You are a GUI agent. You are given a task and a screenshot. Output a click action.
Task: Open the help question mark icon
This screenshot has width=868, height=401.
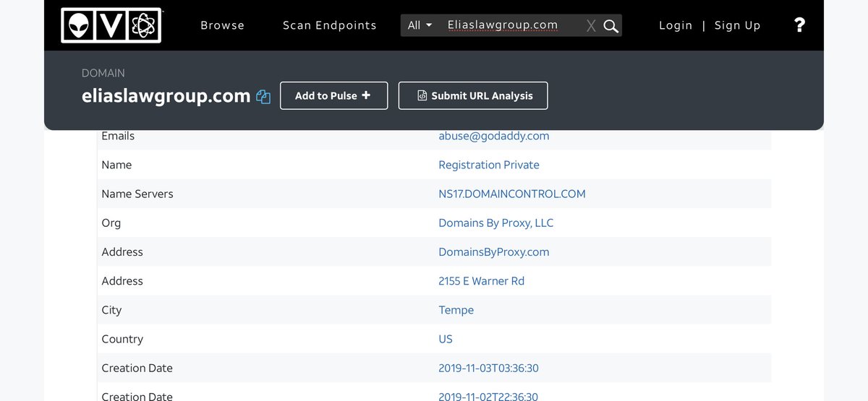(x=799, y=25)
